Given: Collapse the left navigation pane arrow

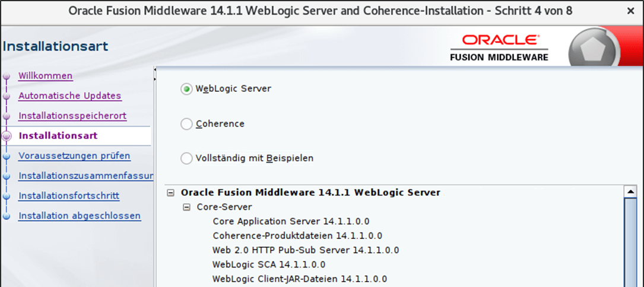Looking at the screenshot, I should click(x=156, y=70).
